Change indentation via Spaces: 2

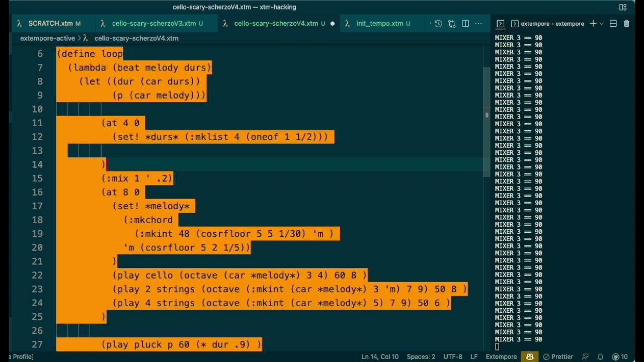tap(421, 356)
